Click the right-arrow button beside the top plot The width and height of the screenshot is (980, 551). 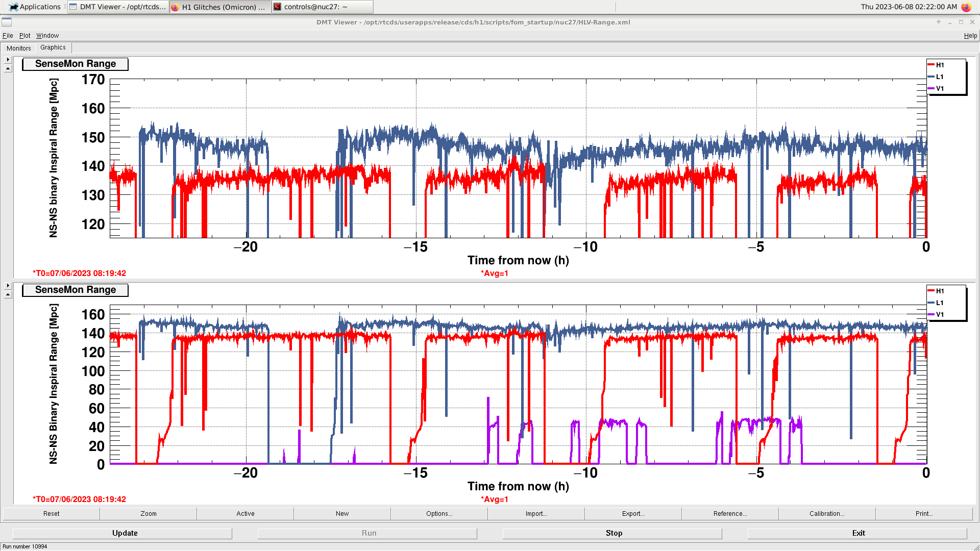[8, 60]
